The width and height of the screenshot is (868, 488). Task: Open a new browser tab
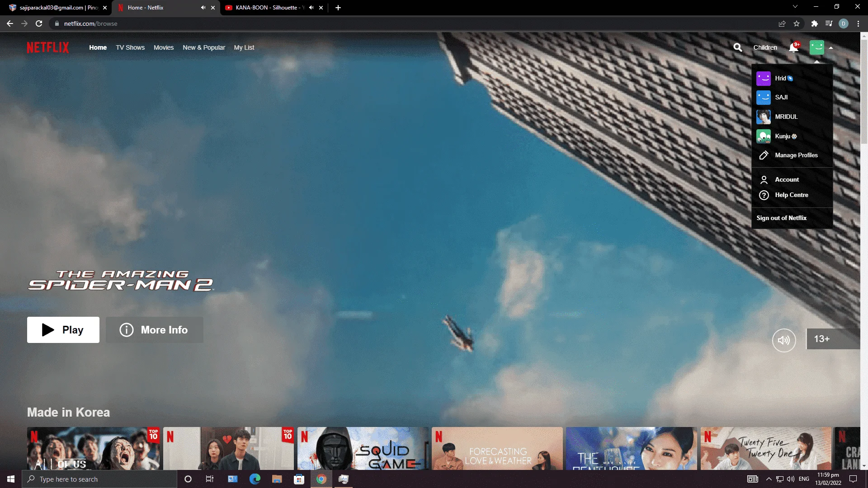(338, 8)
